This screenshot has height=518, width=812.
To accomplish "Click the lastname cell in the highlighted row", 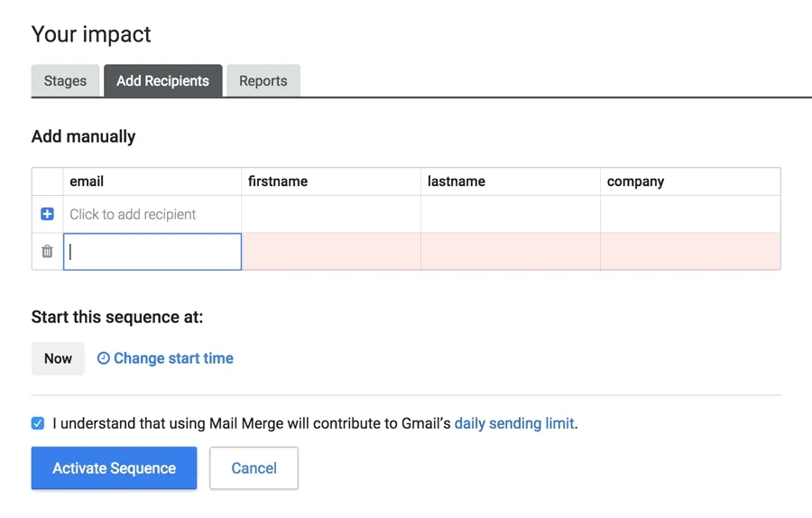I will pos(511,252).
